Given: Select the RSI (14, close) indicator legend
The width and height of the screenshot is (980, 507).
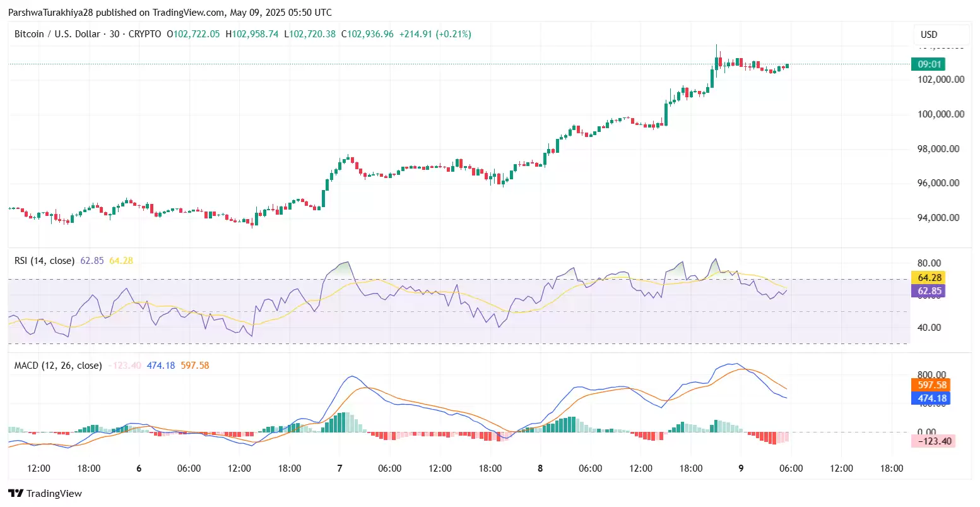Looking at the screenshot, I should pyautogui.click(x=44, y=261).
